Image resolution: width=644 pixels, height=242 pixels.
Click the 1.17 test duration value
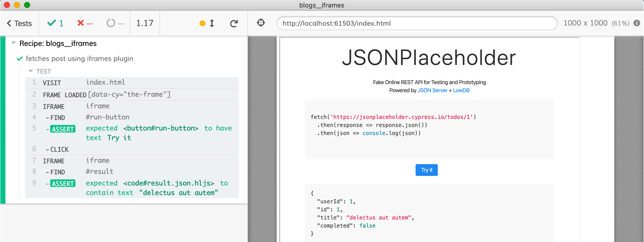tap(145, 23)
